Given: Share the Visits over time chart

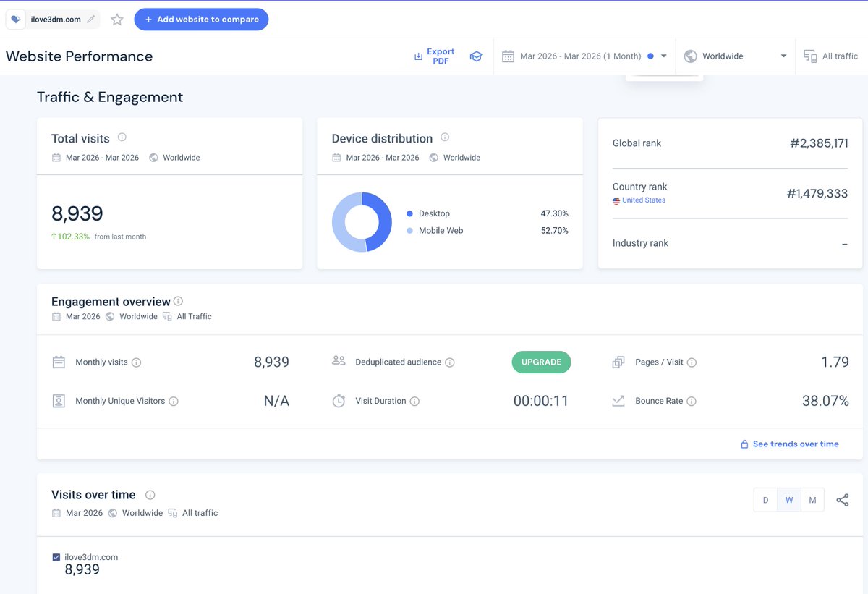Looking at the screenshot, I should (x=843, y=500).
